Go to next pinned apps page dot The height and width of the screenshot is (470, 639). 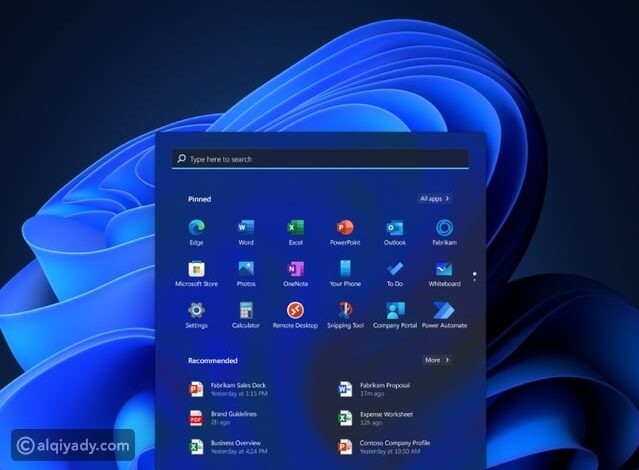click(x=474, y=278)
